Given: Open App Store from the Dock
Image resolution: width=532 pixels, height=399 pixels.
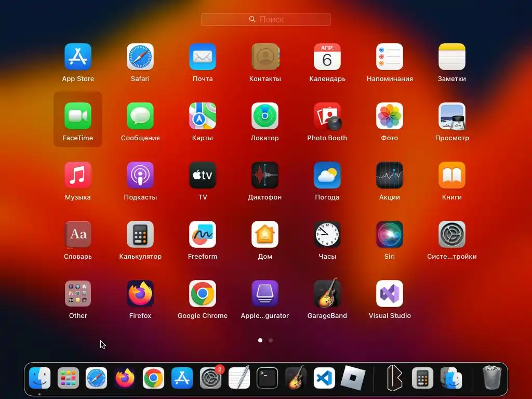Looking at the screenshot, I should tap(182, 378).
